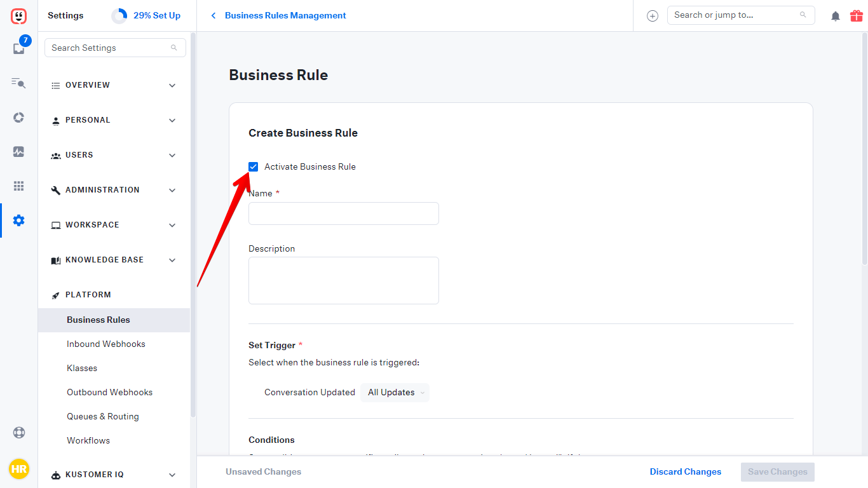Open Queues & Routing settings page
Viewport: 868px width, 488px height.
[x=103, y=416]
